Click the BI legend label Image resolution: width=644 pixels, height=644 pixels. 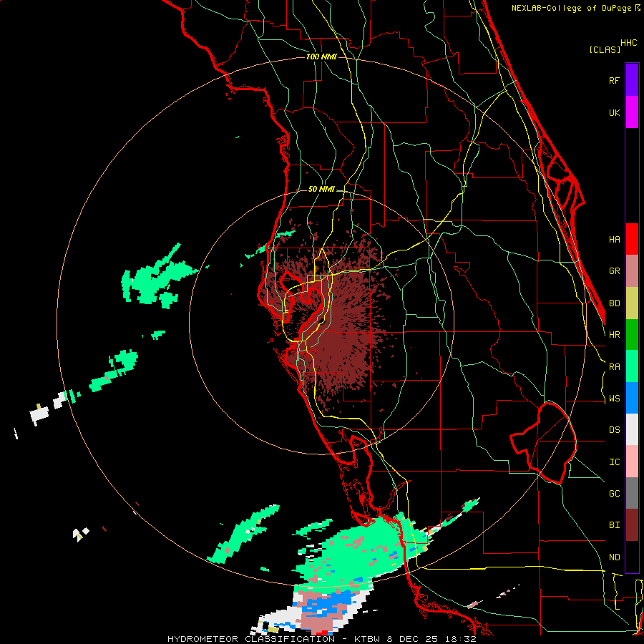614,525
